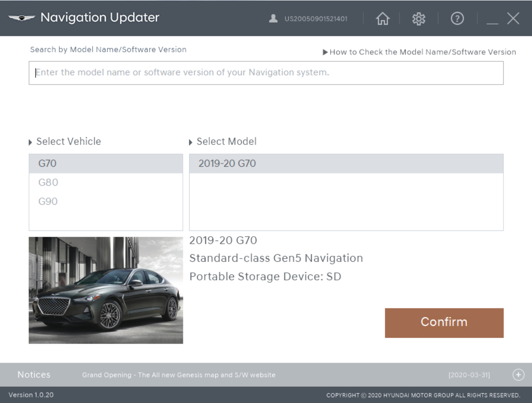Click the Confirm button
Viewport: 532px width, 403px height.
pos(444,323)
